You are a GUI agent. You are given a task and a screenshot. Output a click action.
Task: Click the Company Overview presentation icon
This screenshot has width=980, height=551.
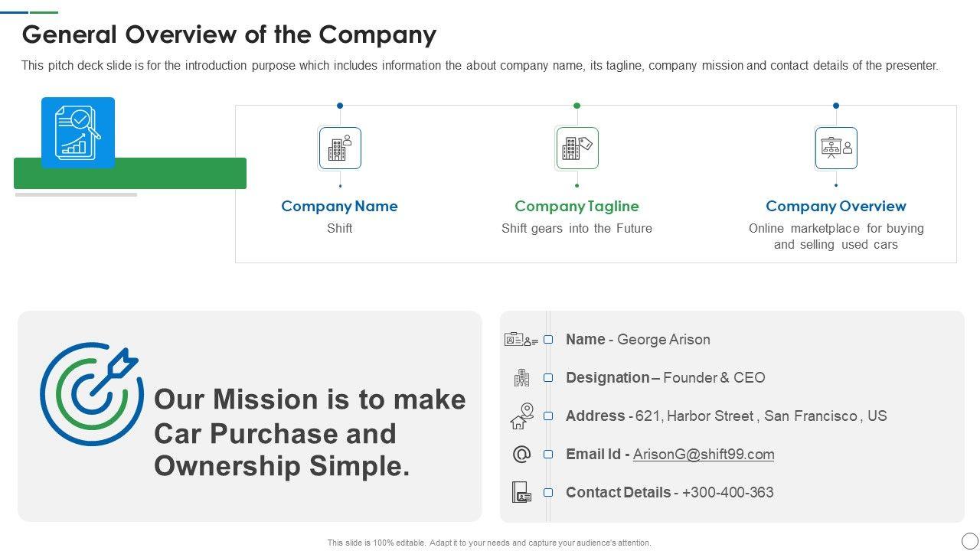coord(836,148)
